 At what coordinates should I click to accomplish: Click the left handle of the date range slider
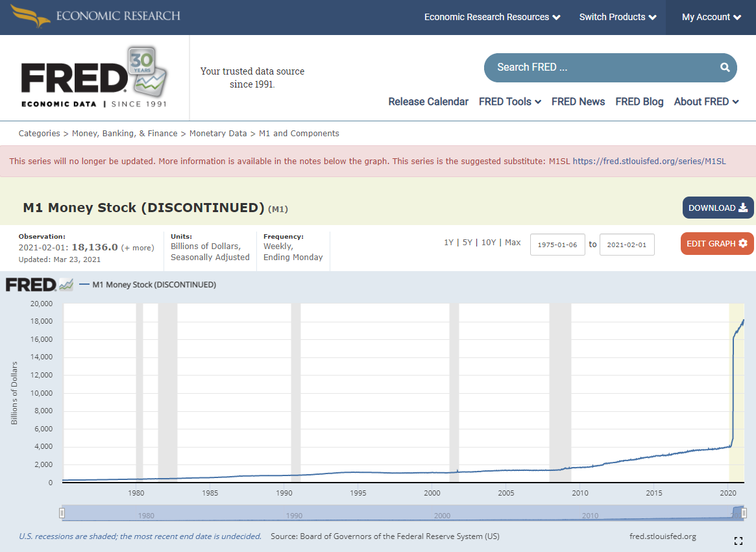62,512
